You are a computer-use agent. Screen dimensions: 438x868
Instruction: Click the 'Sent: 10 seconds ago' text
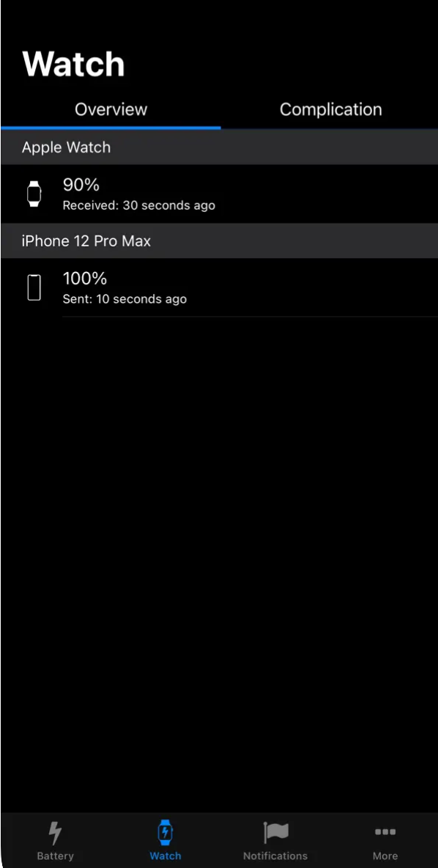(x=125, y=300)
